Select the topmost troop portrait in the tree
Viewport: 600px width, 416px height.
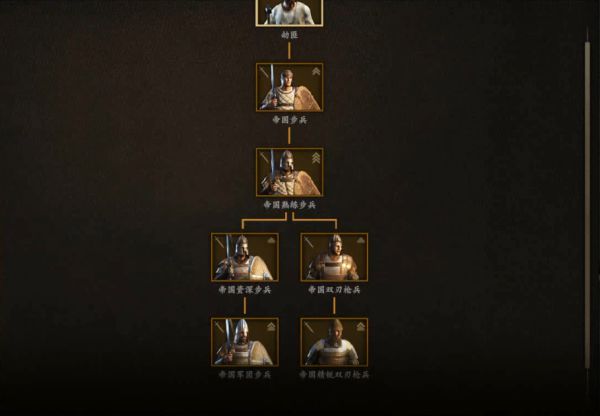[x=289, y=13]
